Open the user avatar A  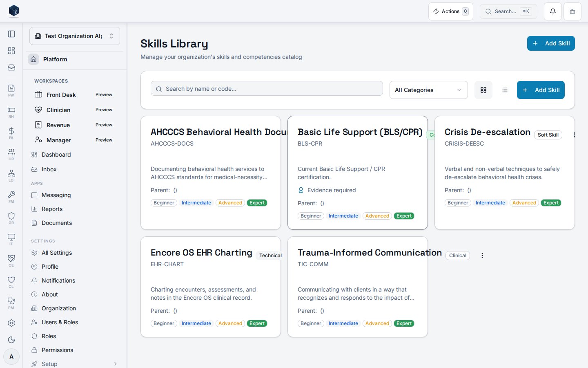point(11,357)
